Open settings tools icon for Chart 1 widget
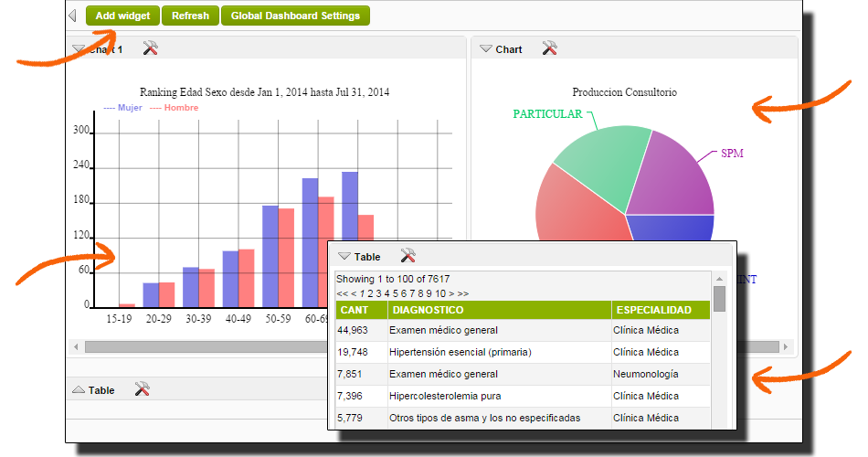Screen dimensions: 868x457 click(x=151, y=48)
